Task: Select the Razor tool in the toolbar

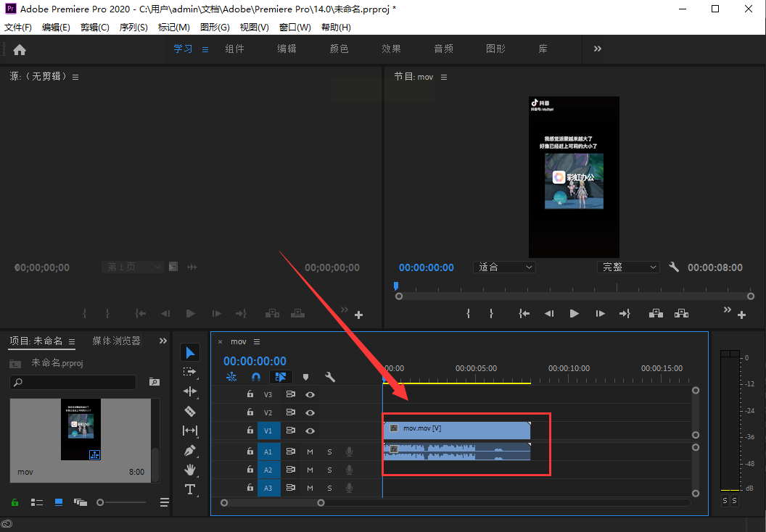Action: click(x=190, y=411)
